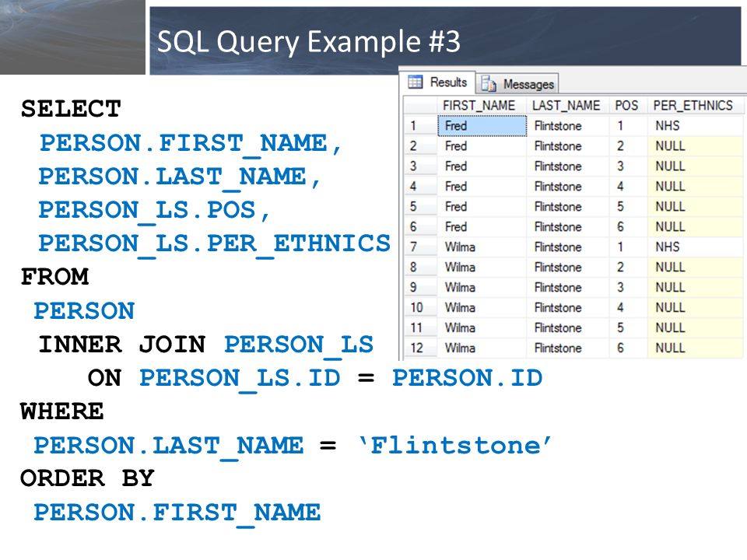Select Flintstone cell in row 10
Image resolution: width=747 pixels, height=560 pixels.
(x=568, y=308)
